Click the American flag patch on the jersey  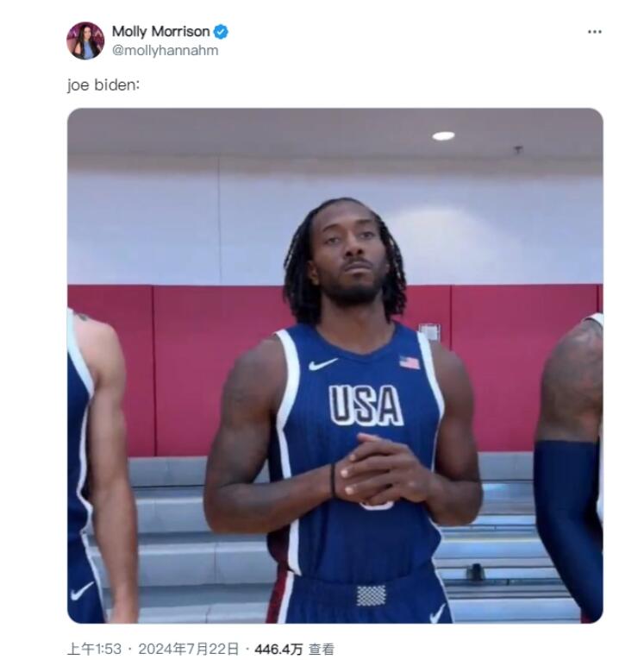(x=410, y=362)
